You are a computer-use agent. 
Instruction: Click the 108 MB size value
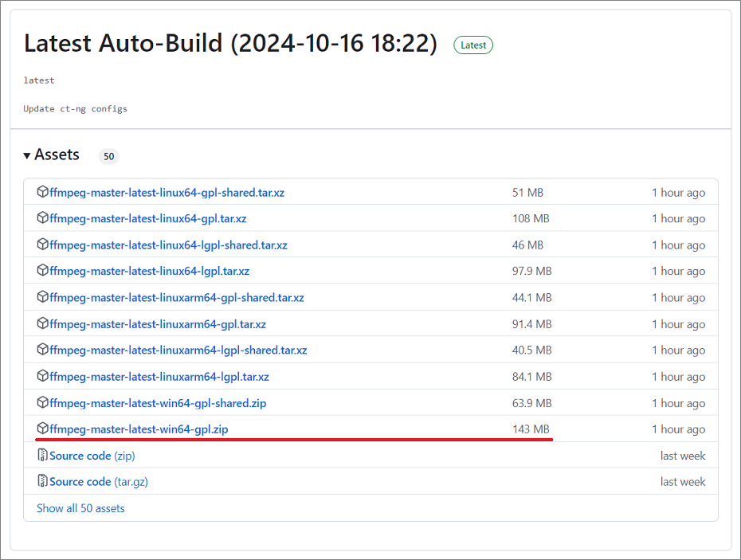pos(531,218)
